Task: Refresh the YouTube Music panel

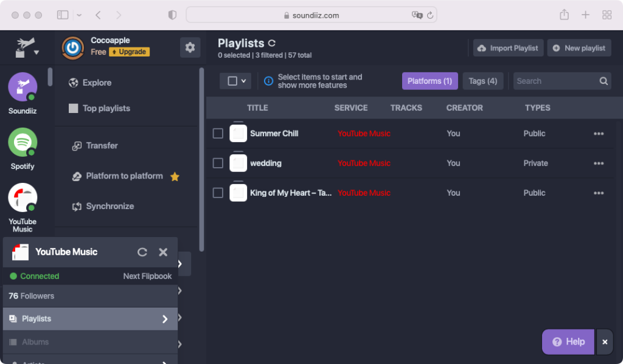Action: pyautogui.click(x=142, y=252)
